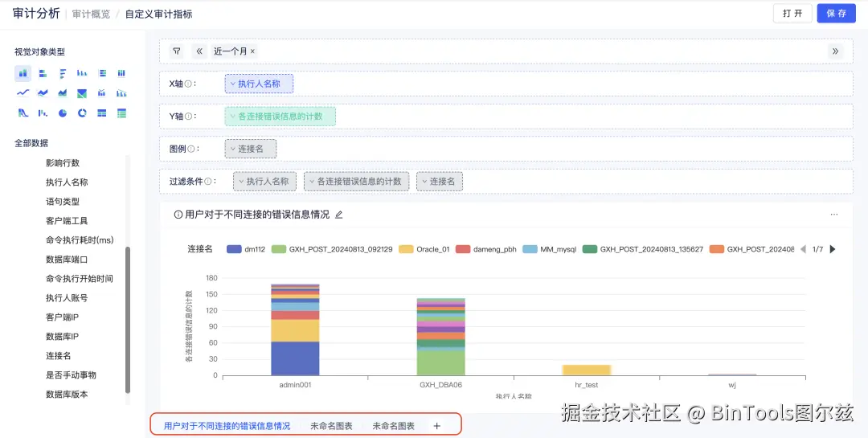Go to 审计概览 breadcrumb
This screenshot has width=868, height=438.
(91, 14)
